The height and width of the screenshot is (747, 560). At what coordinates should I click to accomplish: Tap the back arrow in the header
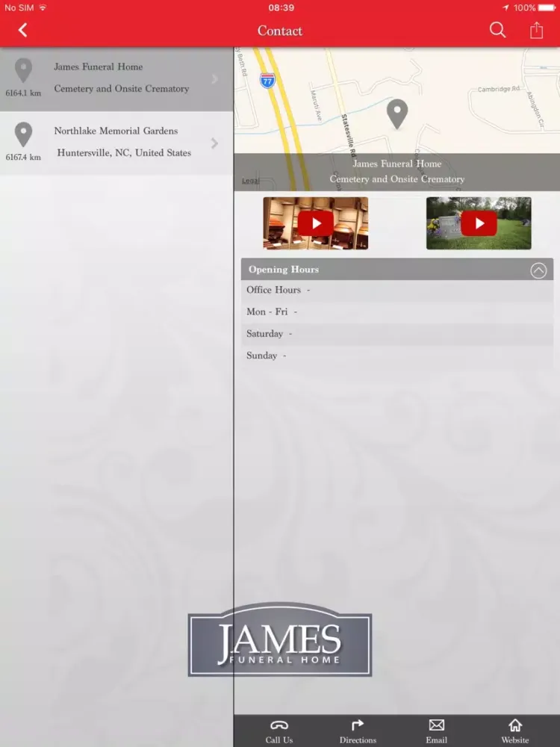point(22,31)
